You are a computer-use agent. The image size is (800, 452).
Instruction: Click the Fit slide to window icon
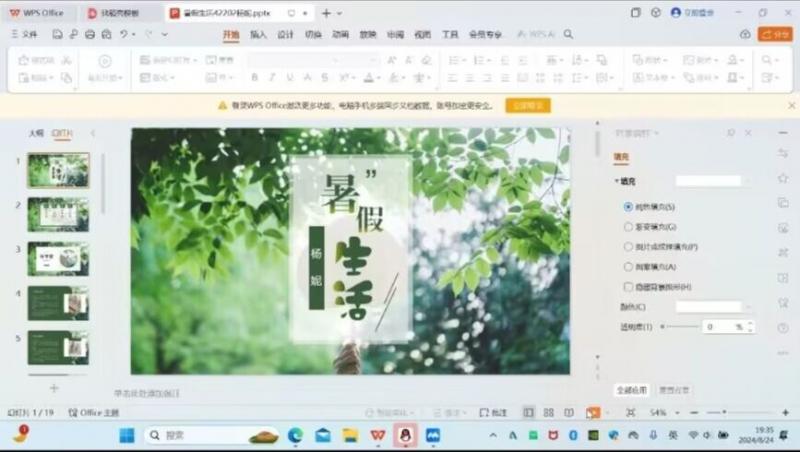coord(631,412)
